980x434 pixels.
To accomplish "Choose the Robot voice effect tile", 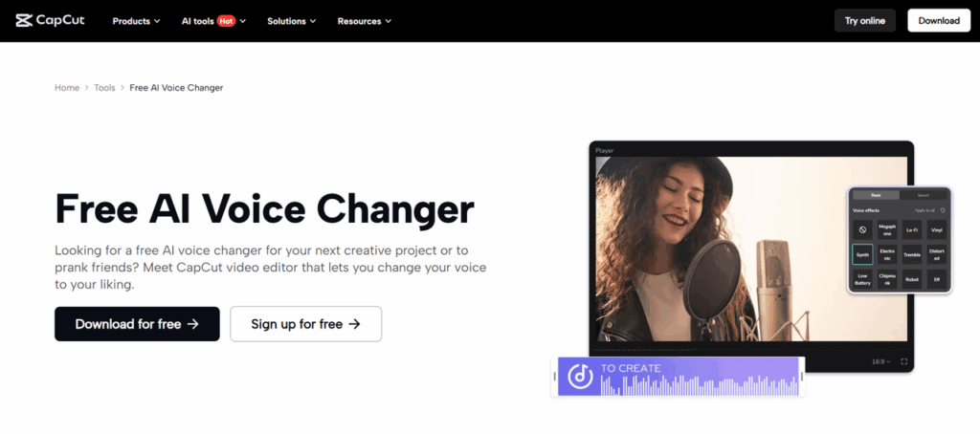I will point(912,280).
